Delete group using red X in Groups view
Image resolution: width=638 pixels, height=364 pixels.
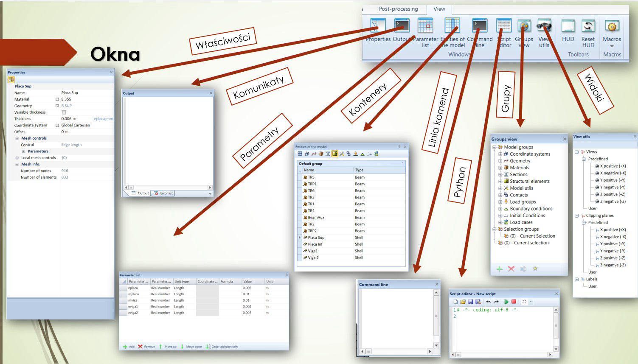pos(511,269)
